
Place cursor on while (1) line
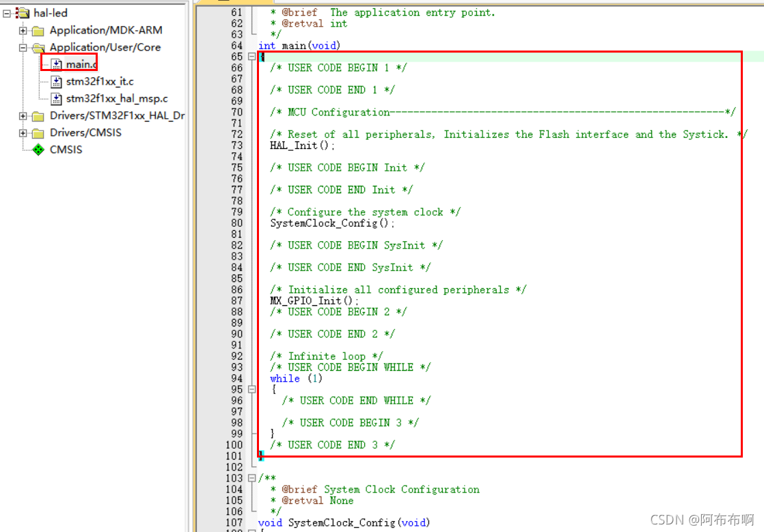[297, 378]
